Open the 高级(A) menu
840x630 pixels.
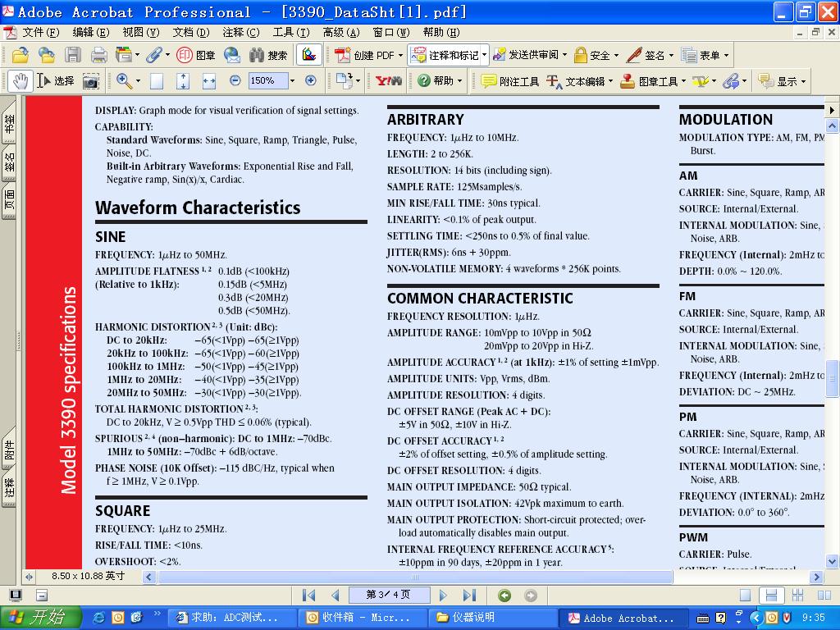point(341,32)
